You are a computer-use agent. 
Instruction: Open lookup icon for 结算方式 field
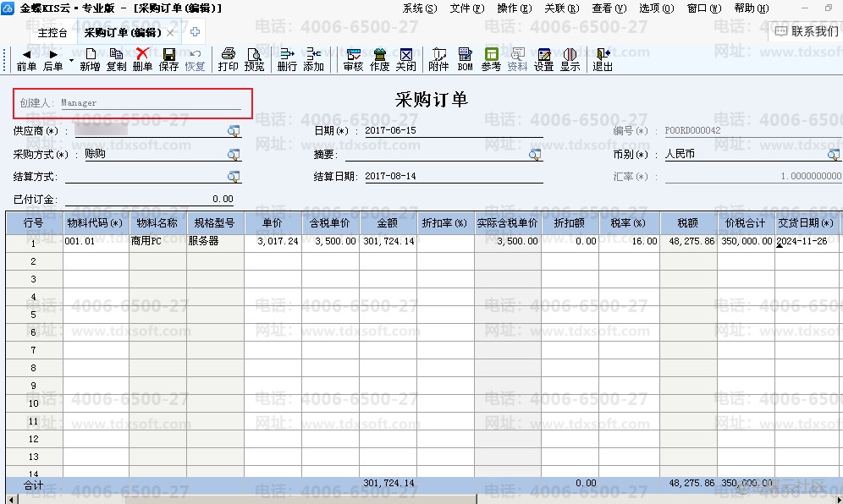click(x=234, y=177)
